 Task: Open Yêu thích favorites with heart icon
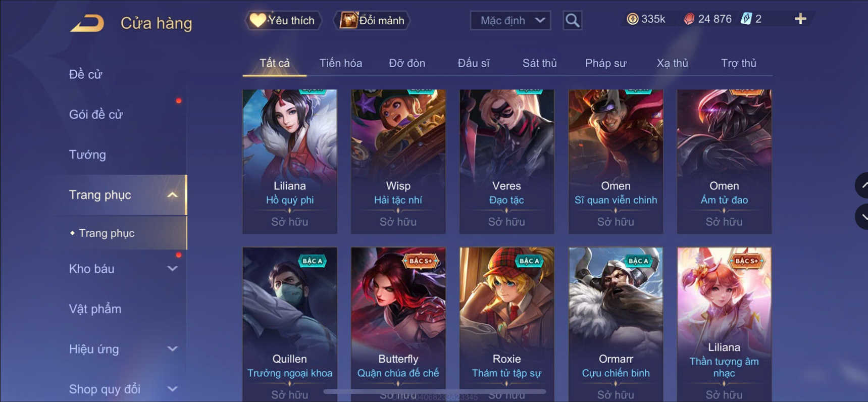[283, 21]
